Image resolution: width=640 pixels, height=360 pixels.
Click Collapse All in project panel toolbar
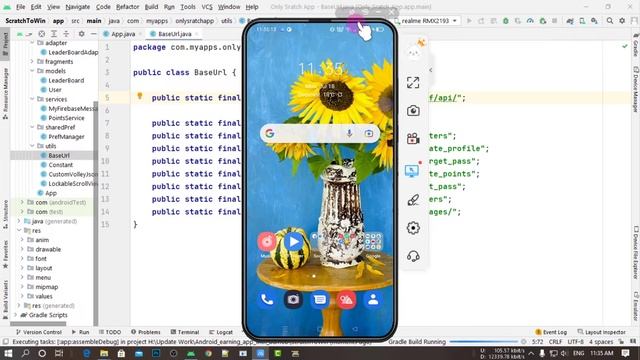66,34
